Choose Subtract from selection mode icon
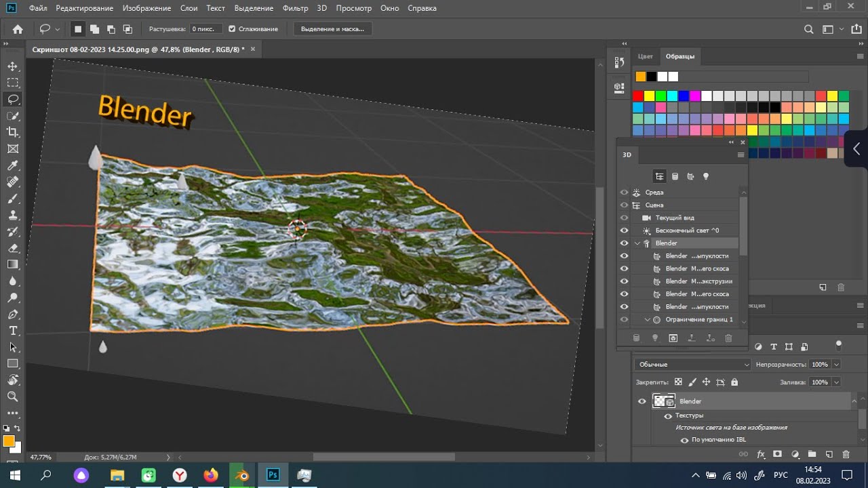This screenshot has width=868, height=488. tap(111, 29)
